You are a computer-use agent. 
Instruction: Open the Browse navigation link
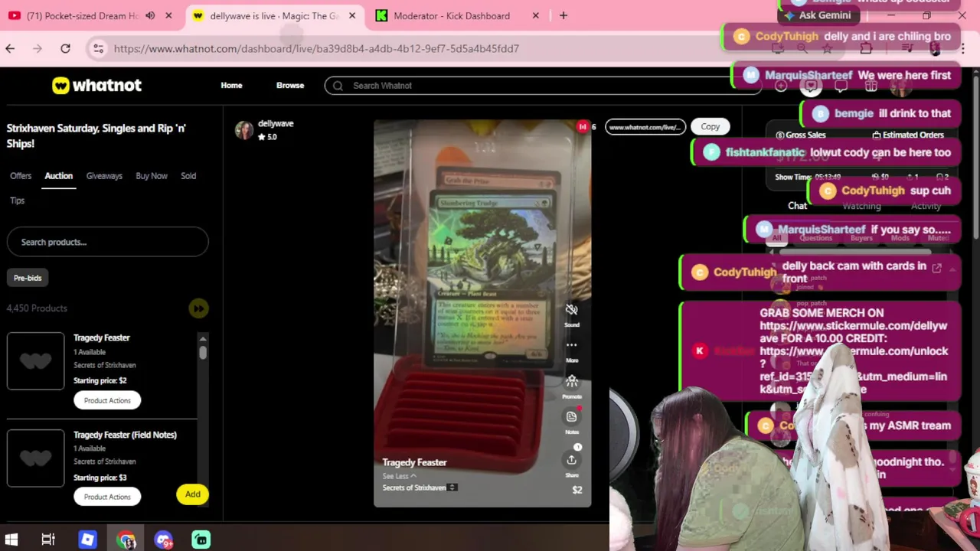(290, 86)
